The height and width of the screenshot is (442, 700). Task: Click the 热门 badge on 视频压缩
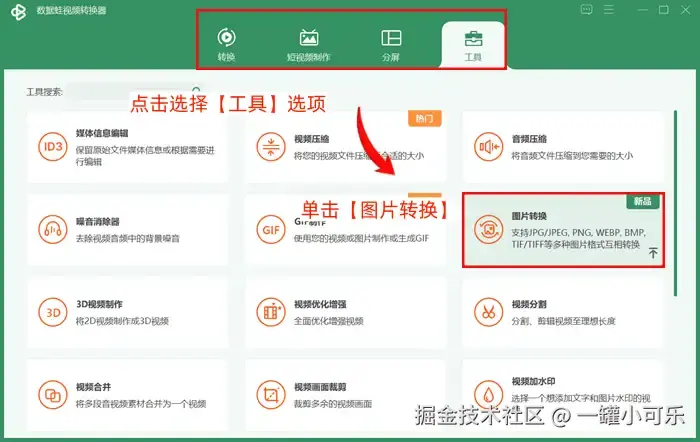click(x=425, y=118)
